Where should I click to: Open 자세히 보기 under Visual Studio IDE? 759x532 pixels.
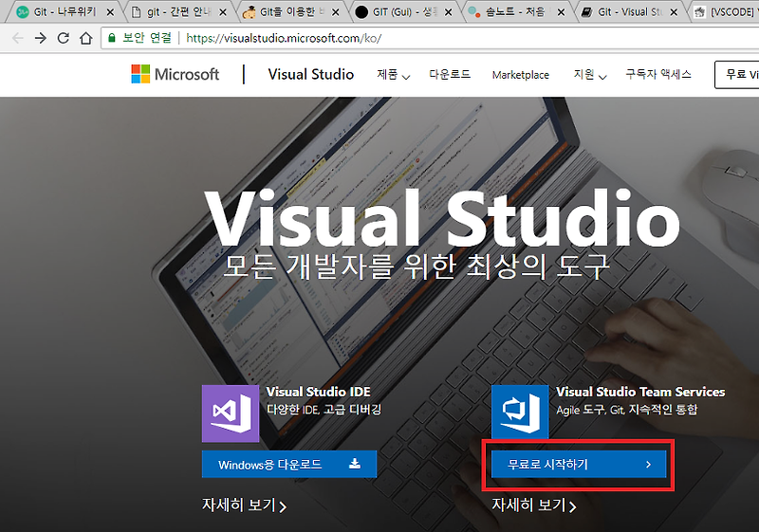click(244, 504)
